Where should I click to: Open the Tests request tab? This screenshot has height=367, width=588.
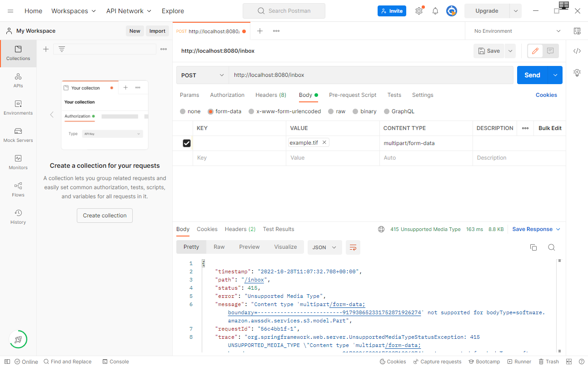tap(394, 95)
